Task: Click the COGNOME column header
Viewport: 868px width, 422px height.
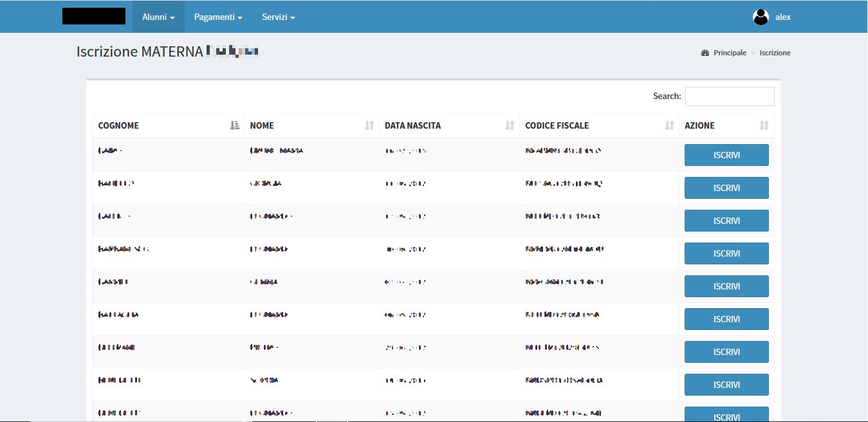Action: 118,125
